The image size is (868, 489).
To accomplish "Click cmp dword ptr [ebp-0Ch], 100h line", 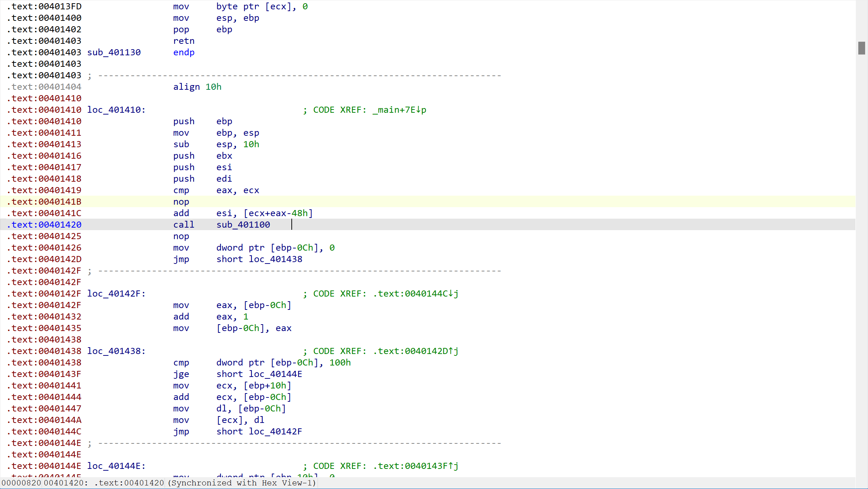I will click(x=262, y=363).
